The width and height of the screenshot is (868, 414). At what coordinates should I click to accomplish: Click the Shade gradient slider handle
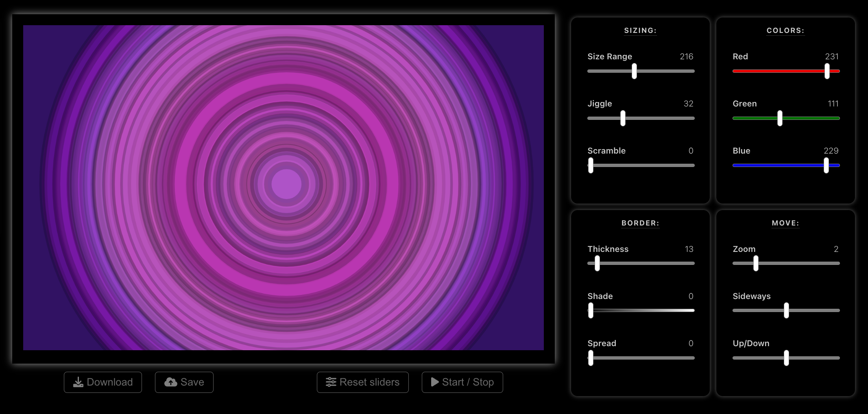[x=591, y=310]
